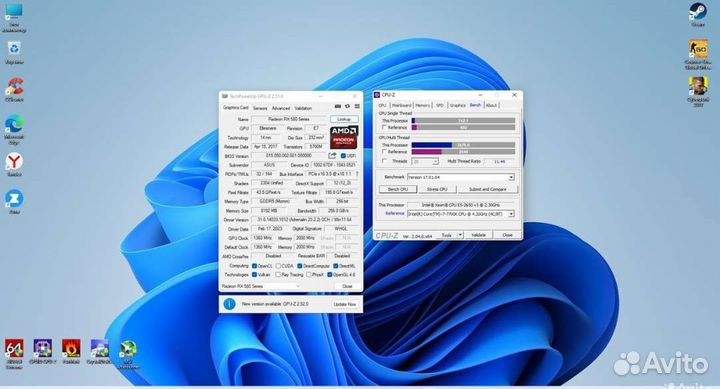Viewport: 720px width, 389px height.
Task: Click BIOS version share/export icon
Action: tap(332, 156)
